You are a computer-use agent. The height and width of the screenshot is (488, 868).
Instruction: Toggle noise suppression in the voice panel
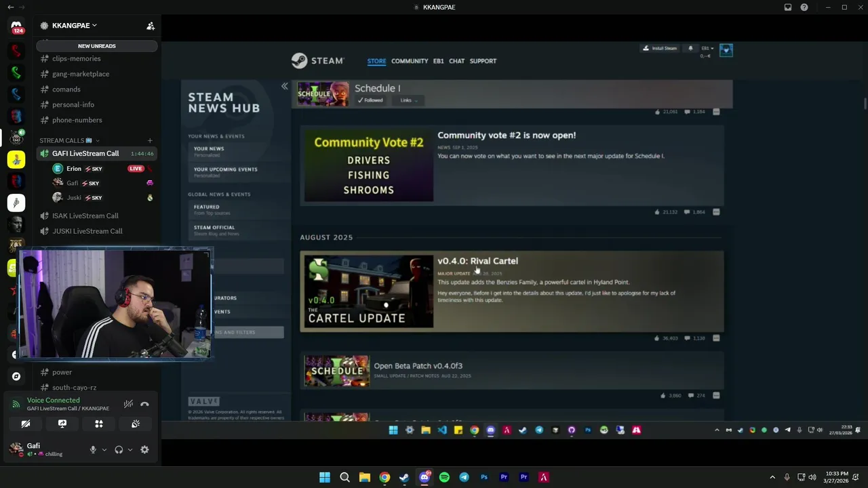pos(128,404)
